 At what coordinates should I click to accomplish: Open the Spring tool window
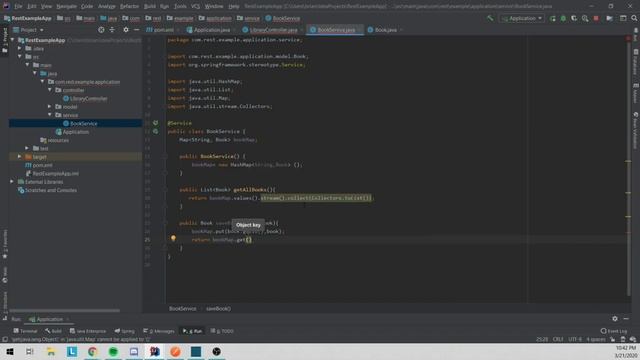pos(124,331)
